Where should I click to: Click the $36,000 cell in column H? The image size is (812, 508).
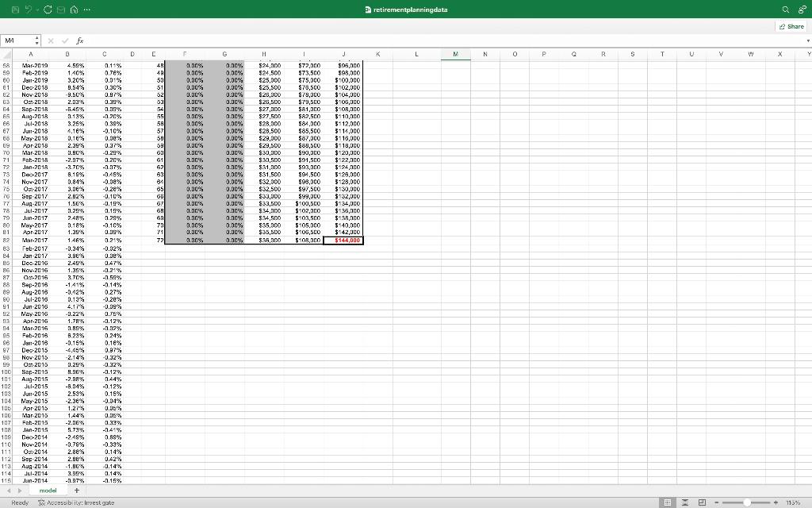[264, 241]
